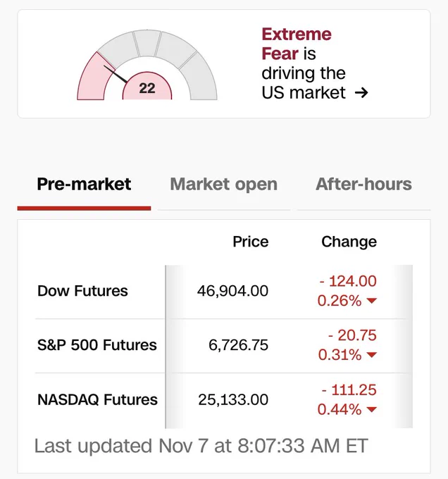Click the arrow after "US market"
448x479 pixels.
[x=362, y=93]
